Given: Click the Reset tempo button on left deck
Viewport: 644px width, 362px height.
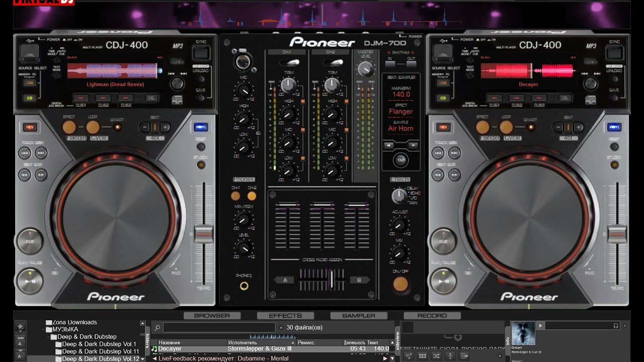Looking at the screenshot, I should coord(201,147).
